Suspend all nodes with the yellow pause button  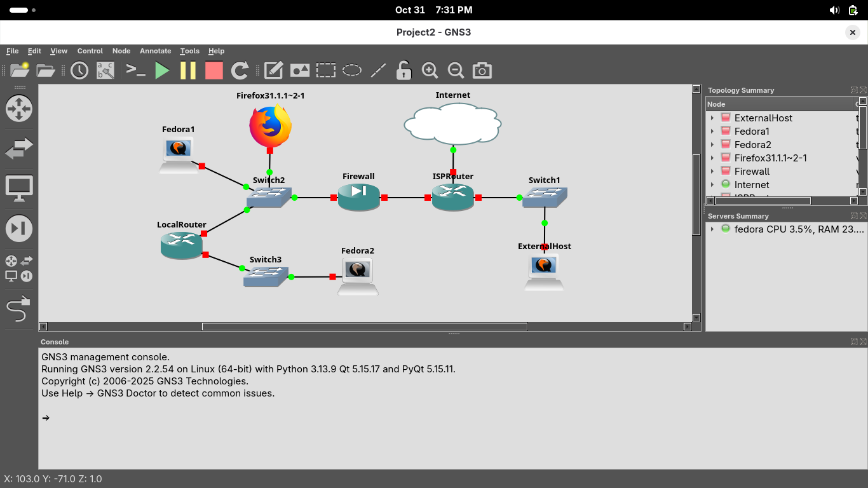188,71
